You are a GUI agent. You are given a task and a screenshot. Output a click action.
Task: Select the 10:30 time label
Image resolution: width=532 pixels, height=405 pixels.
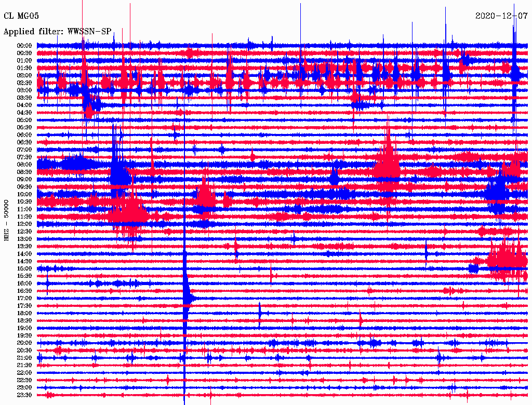pos(24,201)
